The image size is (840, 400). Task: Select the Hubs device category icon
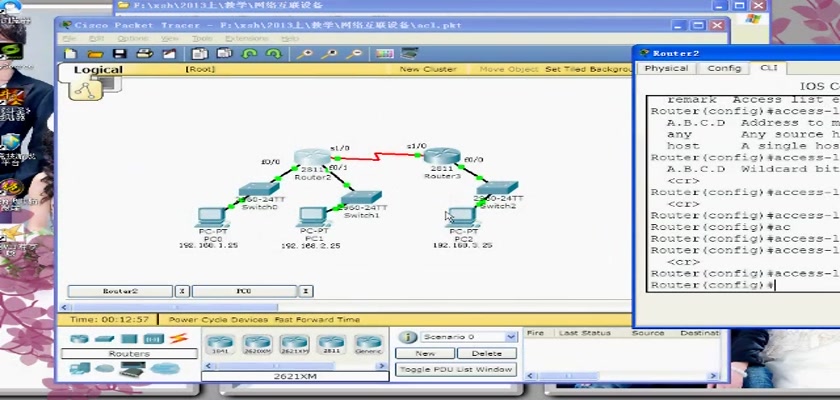tap(130, 338)
